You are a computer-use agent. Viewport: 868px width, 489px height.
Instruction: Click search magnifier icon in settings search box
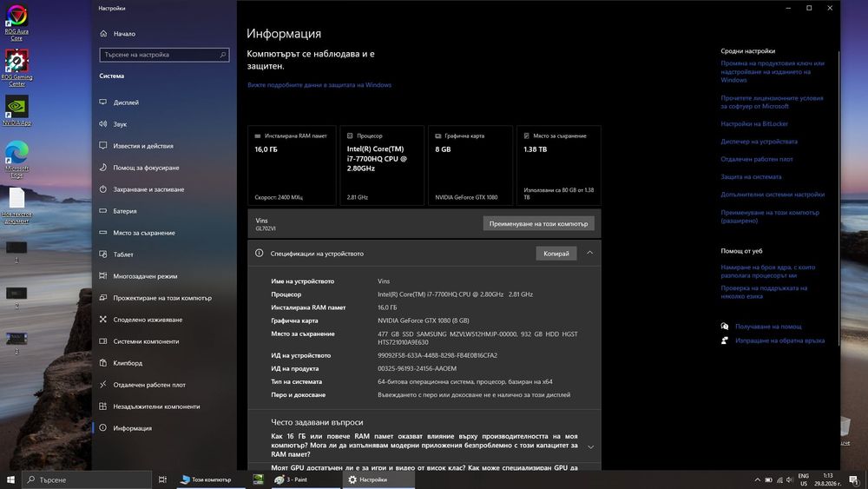(x=222, y=55)
